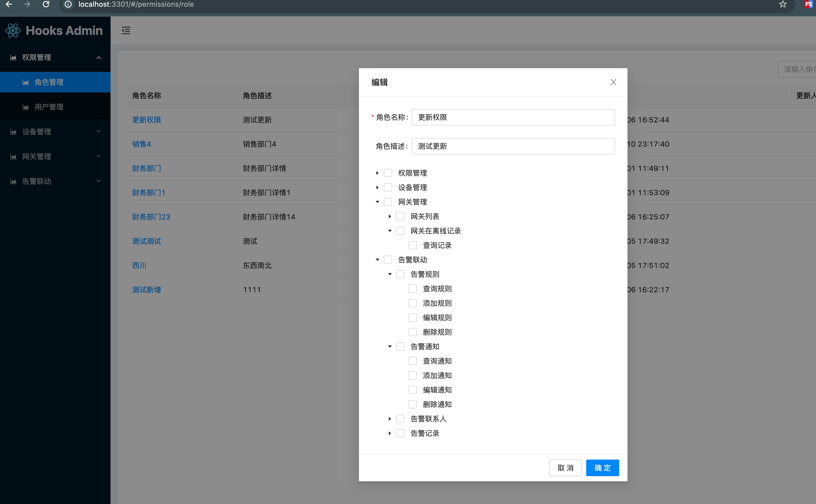The height and width of the screenshot is (504, 816).
Task: Check the 网关列表 checkbox
Action: coord(400,216)
